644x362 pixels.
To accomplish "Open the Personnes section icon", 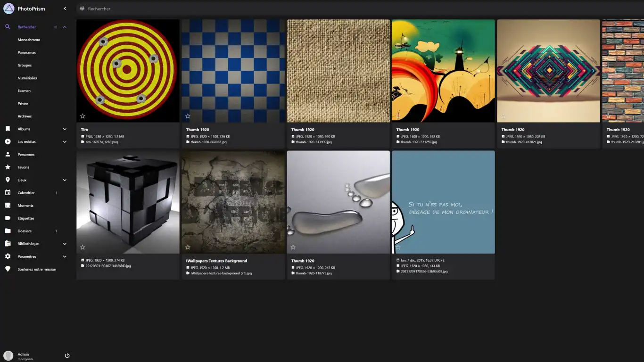I will coord(8,154).
